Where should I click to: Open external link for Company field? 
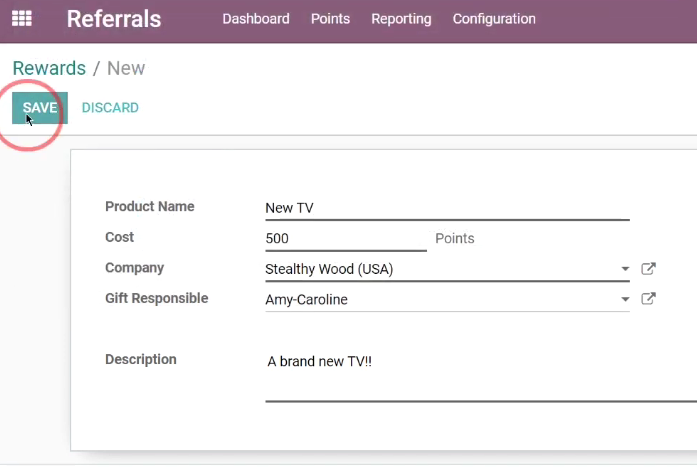click(x=648, y=269)
